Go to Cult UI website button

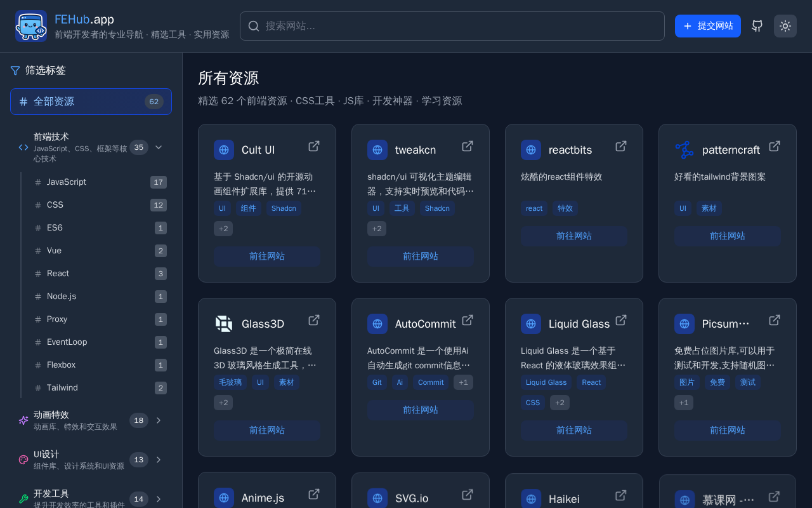267,257
